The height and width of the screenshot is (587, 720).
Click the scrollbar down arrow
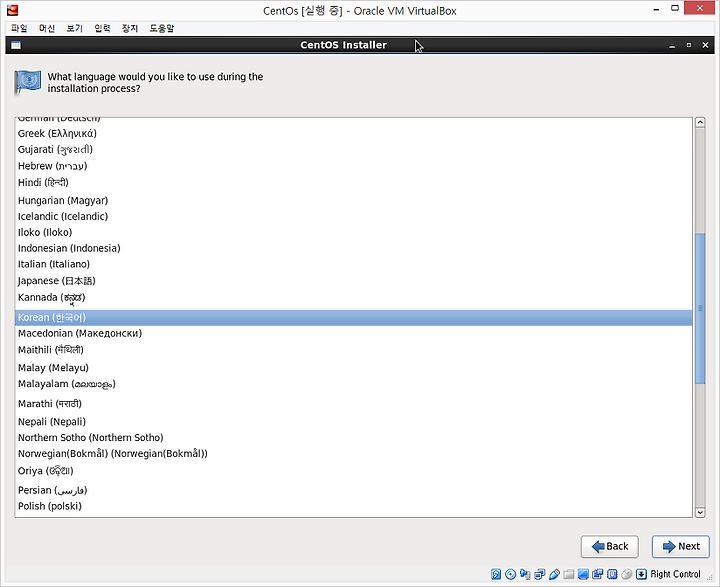(x=700, y=512)
